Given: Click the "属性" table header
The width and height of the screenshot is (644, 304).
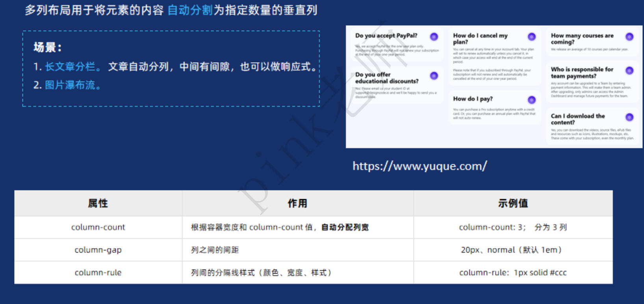Looking at the screenshot, I should point(98,203).
